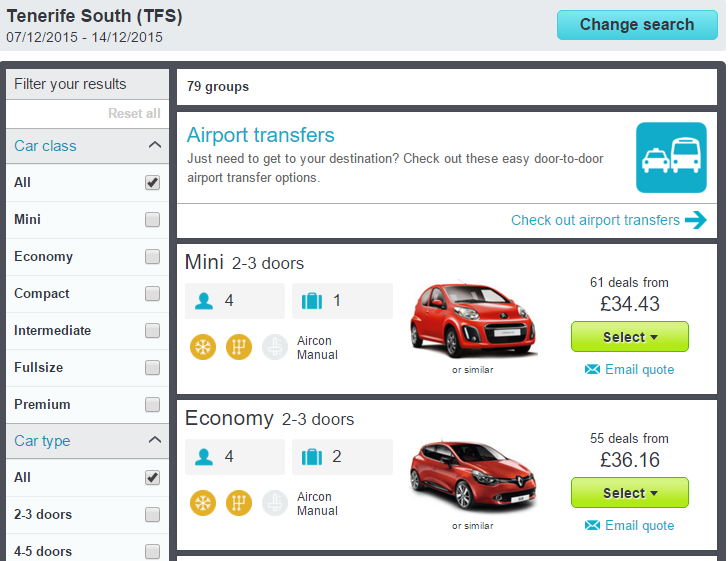Toggle the Premium car class checkbox
728x561 pixels.
click(x=152, y=405)
